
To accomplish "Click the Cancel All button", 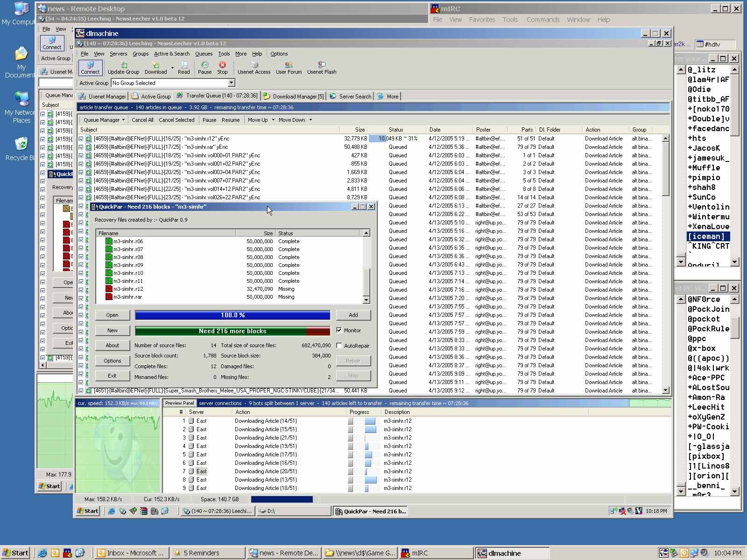I will [142, 120].
